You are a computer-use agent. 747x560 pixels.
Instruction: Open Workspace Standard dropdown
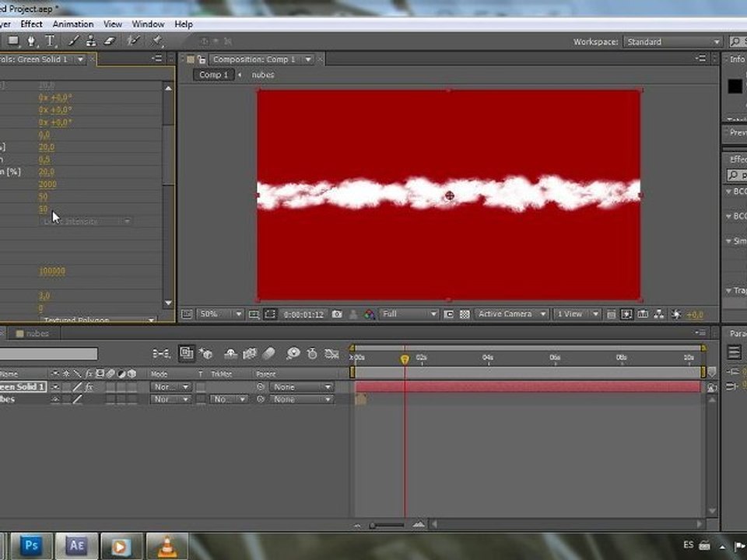[x=672, y=42]
